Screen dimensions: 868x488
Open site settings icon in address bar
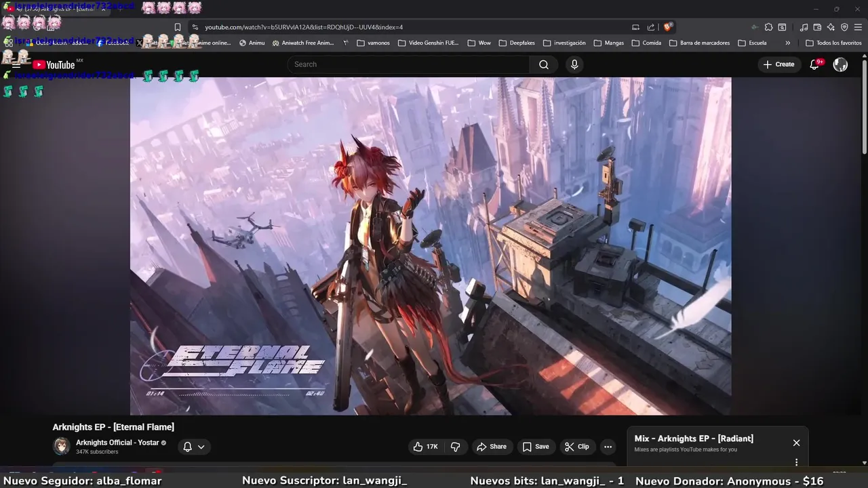coord(195,27)
